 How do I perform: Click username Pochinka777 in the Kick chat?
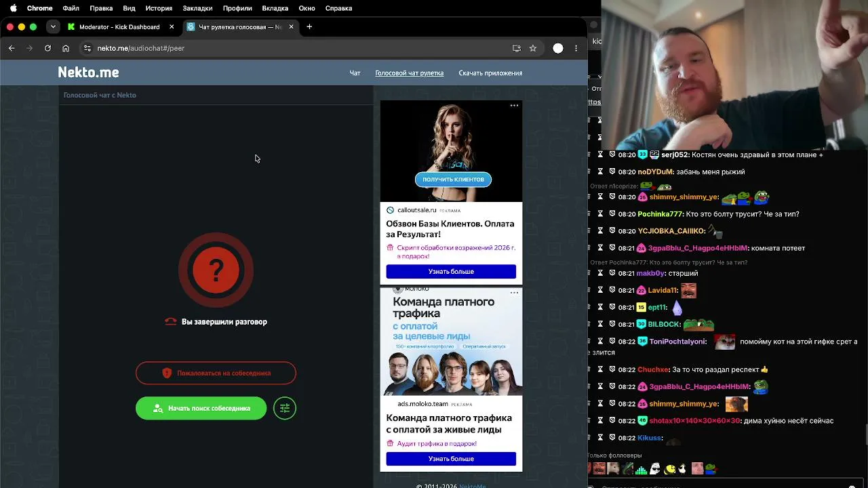[x=660, y=214]
